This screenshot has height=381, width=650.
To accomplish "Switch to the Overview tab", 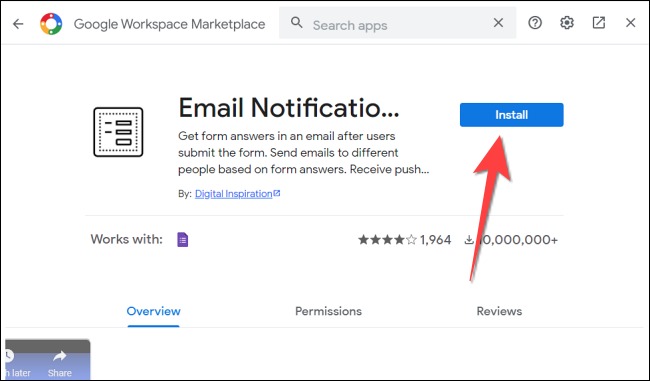I will pos(153,311).
